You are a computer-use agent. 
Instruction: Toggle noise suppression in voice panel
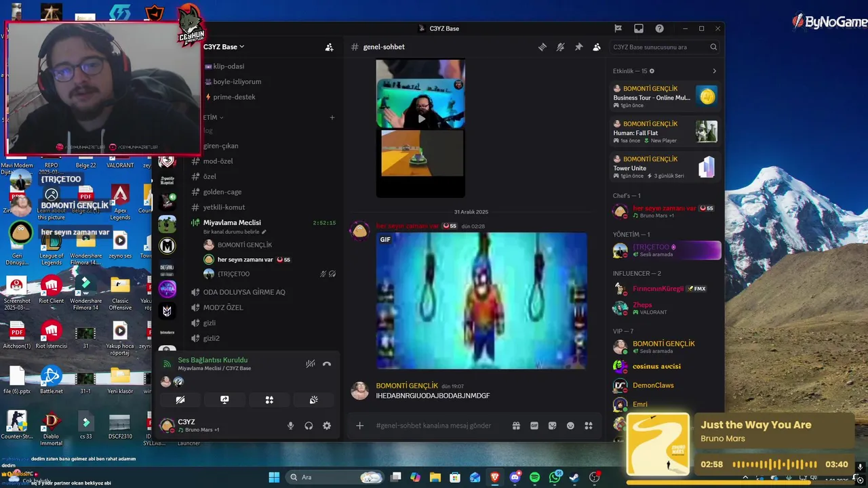[310, 364]
